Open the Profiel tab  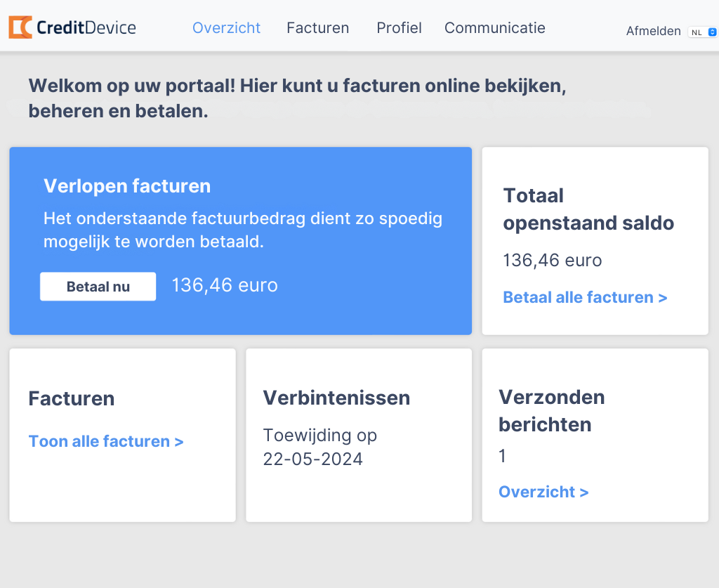399,28
